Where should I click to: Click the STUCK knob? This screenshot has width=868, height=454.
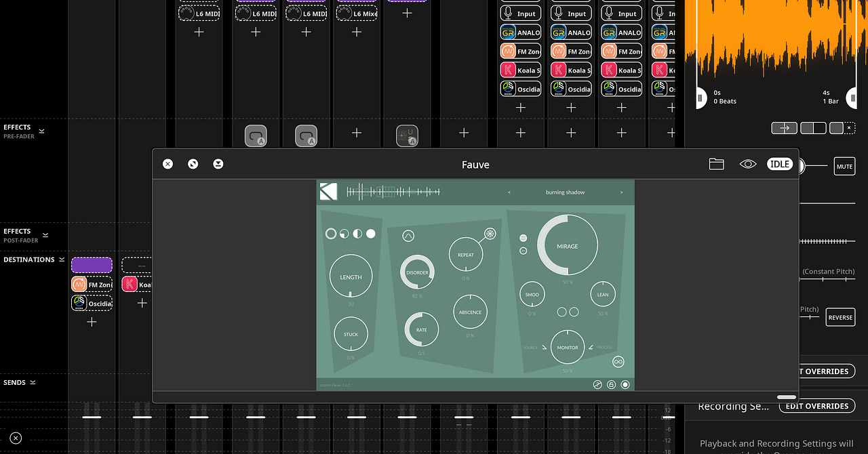(x=351, y=334)
